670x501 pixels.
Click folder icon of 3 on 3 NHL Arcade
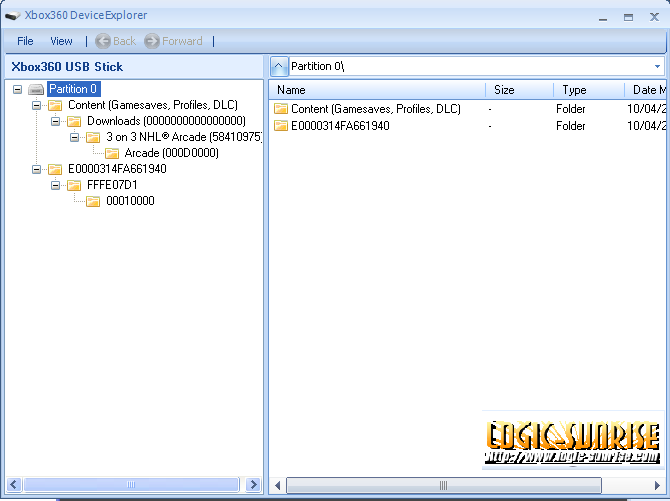(x=93, y=137)
